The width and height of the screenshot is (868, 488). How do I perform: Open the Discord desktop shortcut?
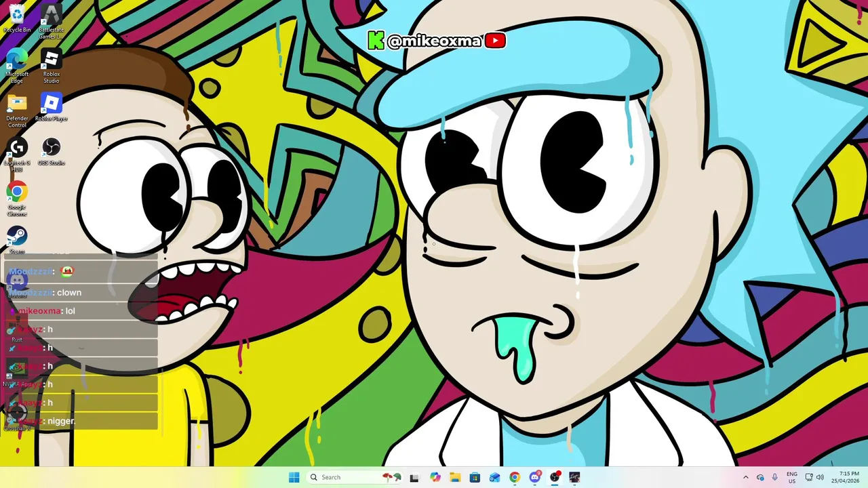click(x=17, y=285)
